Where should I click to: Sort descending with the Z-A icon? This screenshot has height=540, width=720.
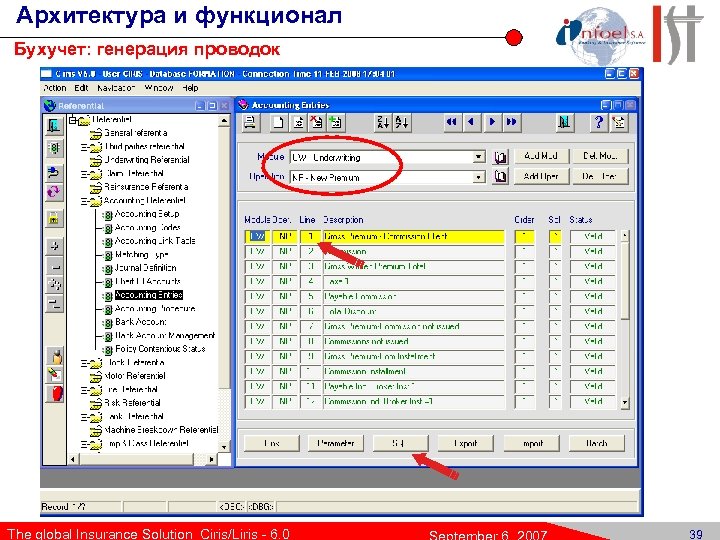coord(383,123)
